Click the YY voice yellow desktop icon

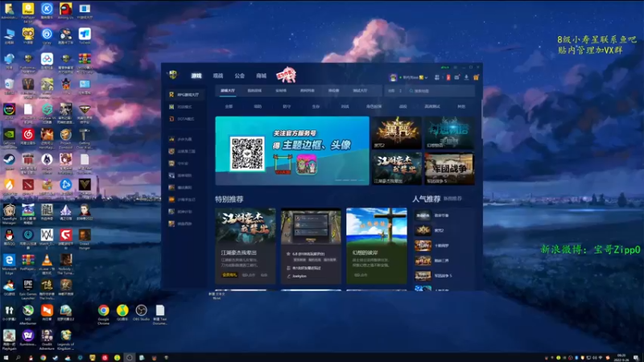point(28,35)
